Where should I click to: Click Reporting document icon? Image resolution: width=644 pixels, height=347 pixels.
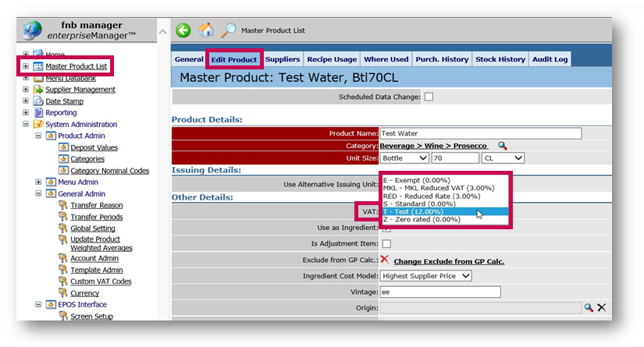(x=38, y=112)
